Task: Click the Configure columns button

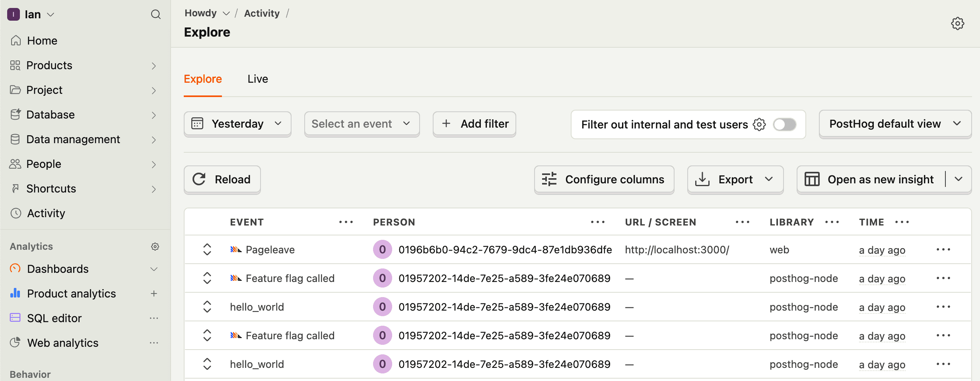Action: [604, 179]
